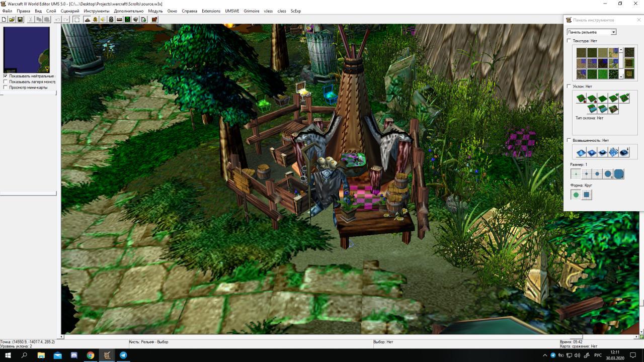This screenshot has width=644, height=362.
Task: Enable the Текстура checkbox
Action: [x=569, y=41]
